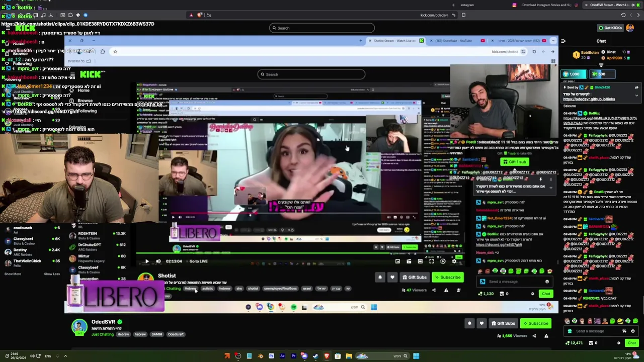
Task: Open Shotist inner chat settings gear
Action: click(533, 294)
